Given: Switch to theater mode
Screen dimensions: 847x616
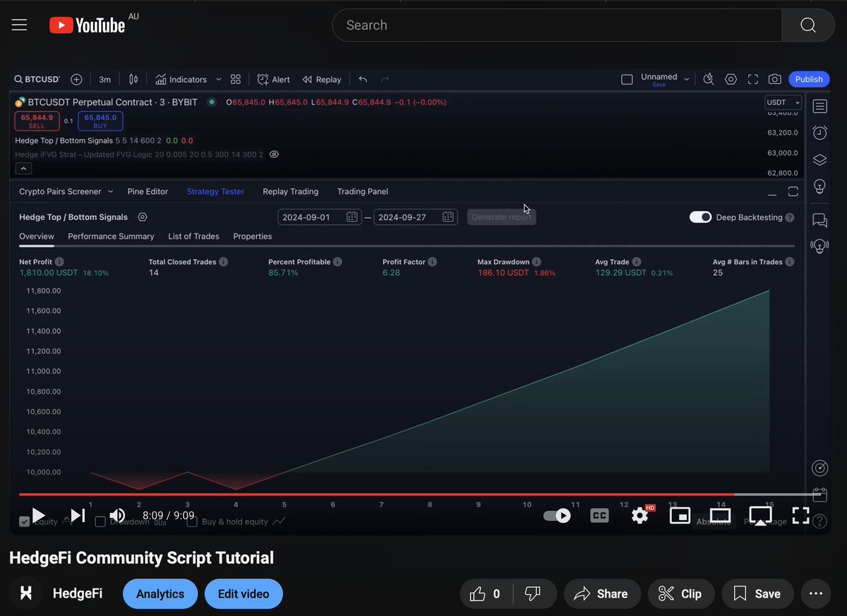Looking at the screenshot, I should pos(720,516).
